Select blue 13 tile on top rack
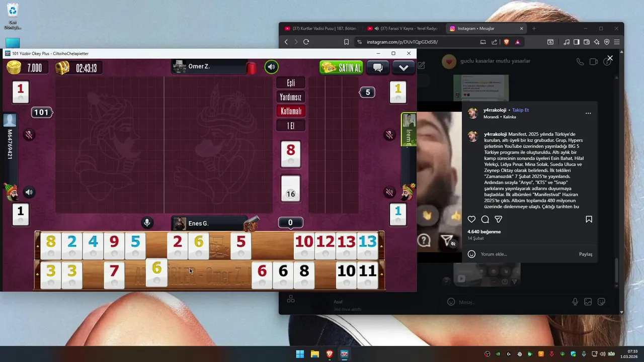644x362 pixels. click(367, 246)
